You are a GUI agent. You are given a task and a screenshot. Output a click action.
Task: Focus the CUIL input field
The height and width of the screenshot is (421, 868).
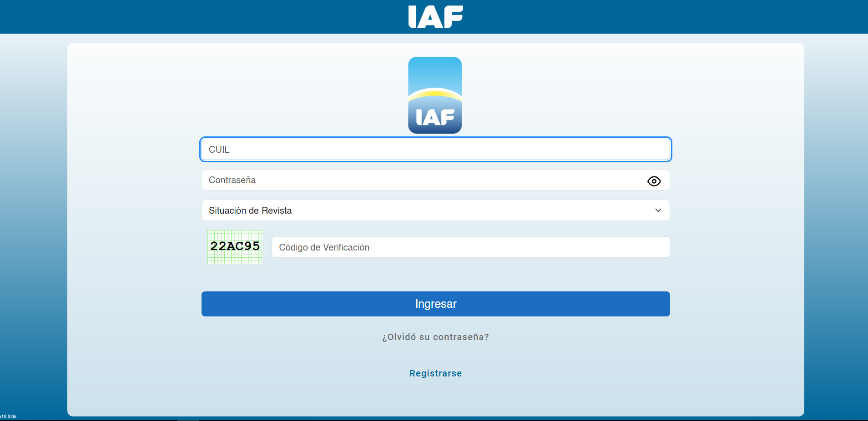point(435,150)
